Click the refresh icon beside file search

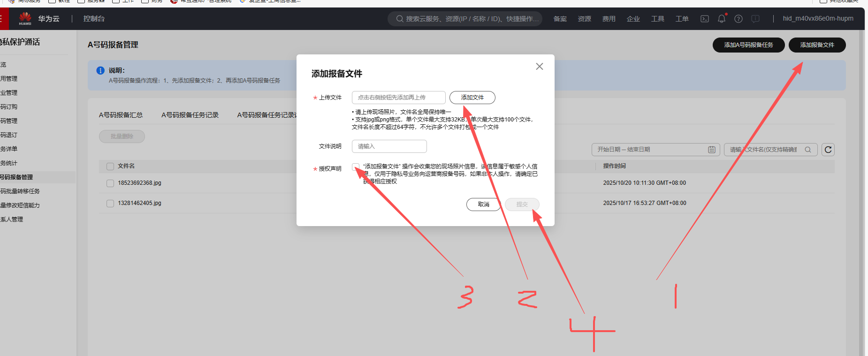[x=828, y=150]
